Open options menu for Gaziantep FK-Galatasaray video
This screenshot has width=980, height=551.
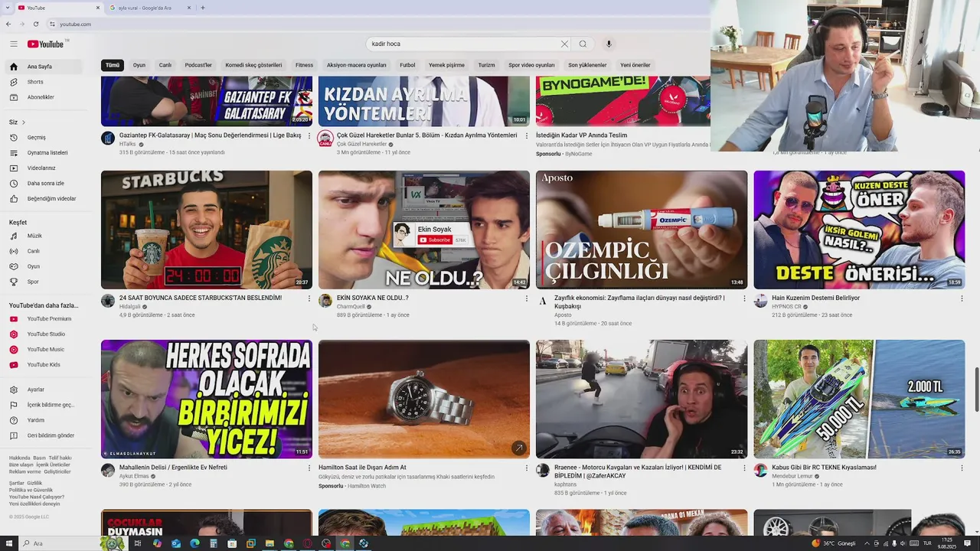coord(309,135)
